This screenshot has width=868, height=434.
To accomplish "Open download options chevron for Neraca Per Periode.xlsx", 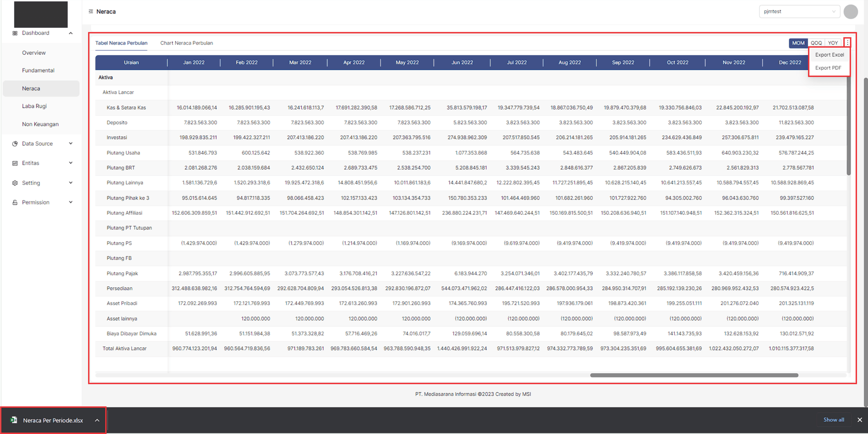I will coord(97,420).
